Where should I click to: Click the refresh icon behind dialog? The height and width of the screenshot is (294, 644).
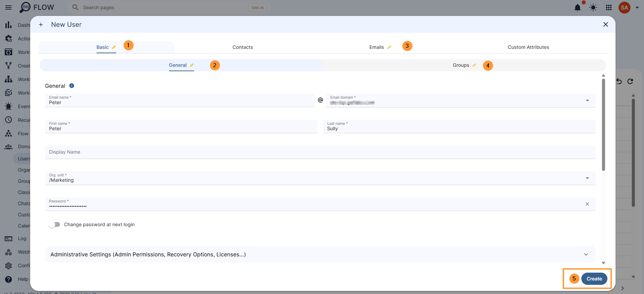coord(630,81)
